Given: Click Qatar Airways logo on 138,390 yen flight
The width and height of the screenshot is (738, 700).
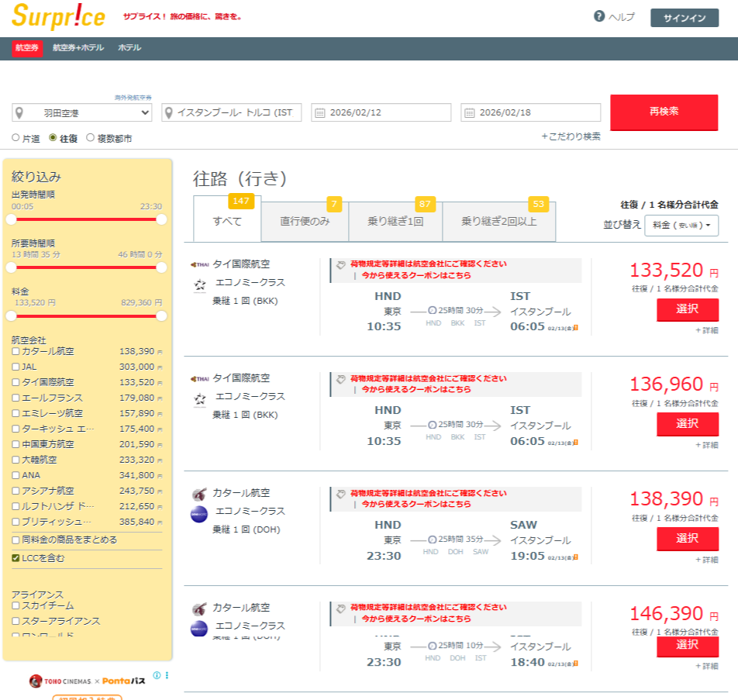Looking at the screenshot, I should [199, 495].
